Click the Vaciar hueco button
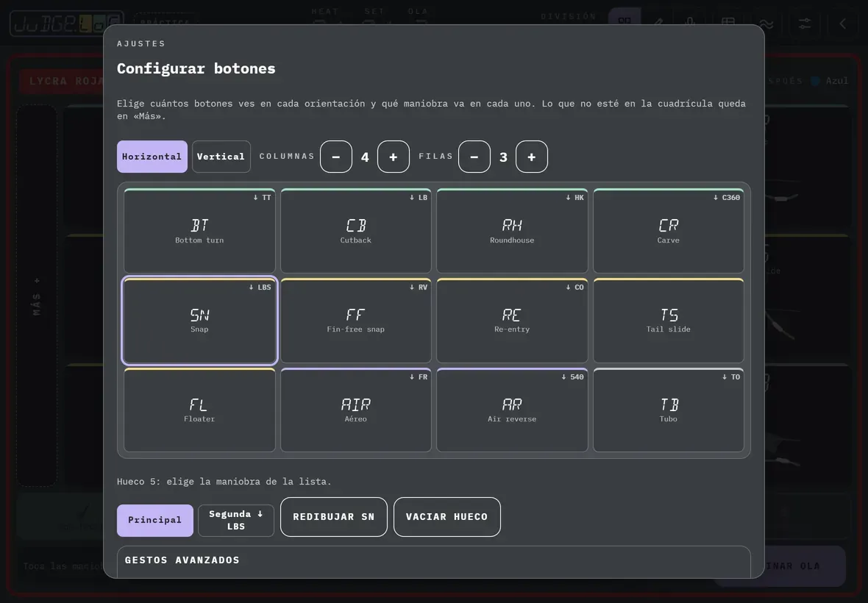The width and height of the screenshot is (868, 603). point(447,517)
